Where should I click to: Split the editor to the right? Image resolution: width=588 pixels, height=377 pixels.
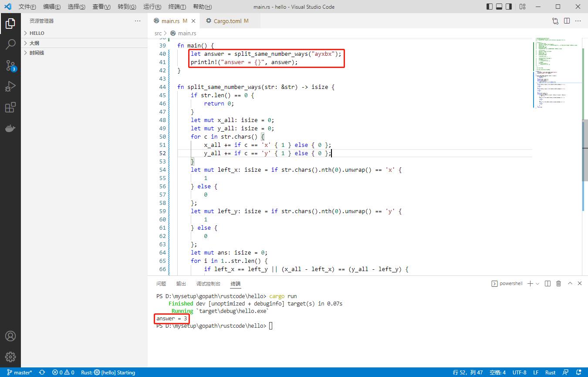pyautogui.click(x=567, y=21)
